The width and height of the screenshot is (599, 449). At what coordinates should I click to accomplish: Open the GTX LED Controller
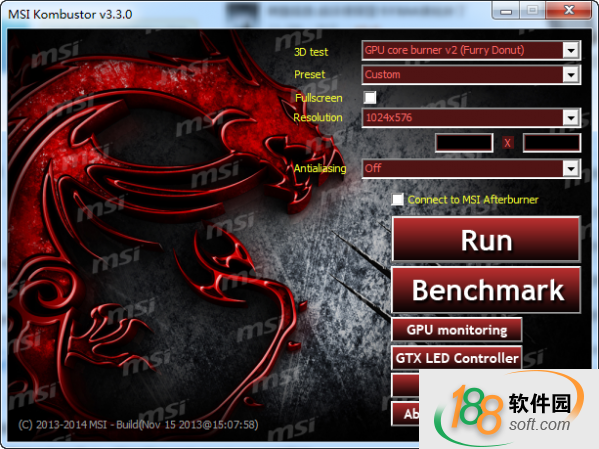point(457,358)
